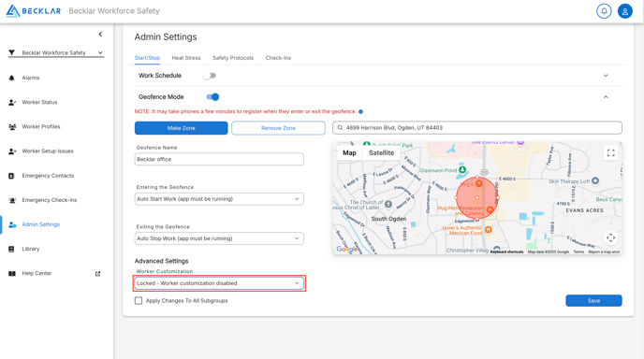This screenshot has width=644, height=359.
Task: Open the Worker Customization dropdown
Action: [x=219, y=283]
